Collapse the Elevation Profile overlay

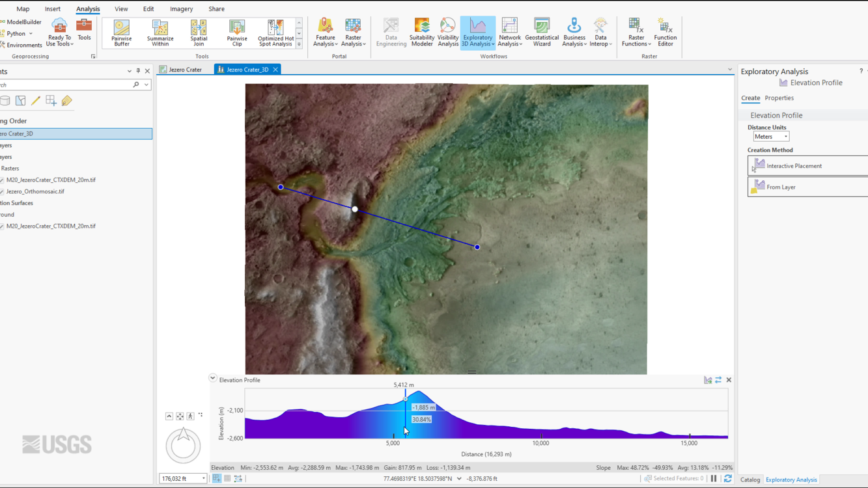click(x=212, y=378)
